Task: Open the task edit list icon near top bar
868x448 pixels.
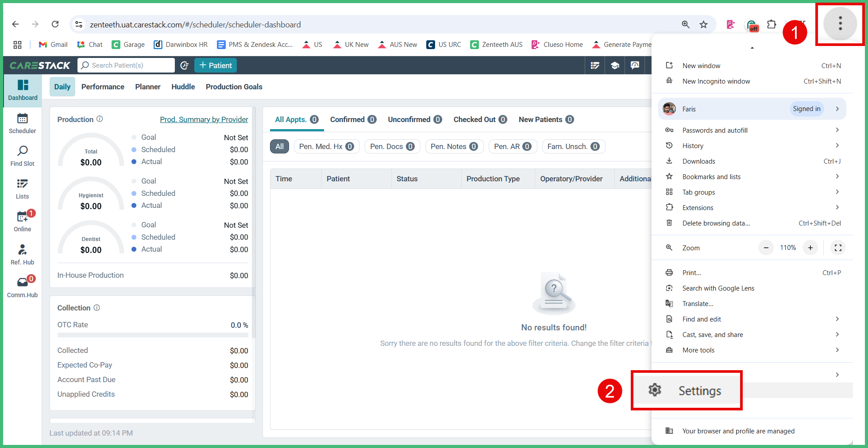Action: pyautogui.click(x=595, y=65)
